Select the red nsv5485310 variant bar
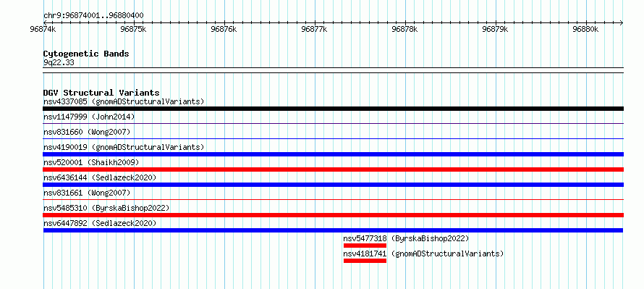The width and height of the screenshot is (644, 289). (x=333, y=215)
